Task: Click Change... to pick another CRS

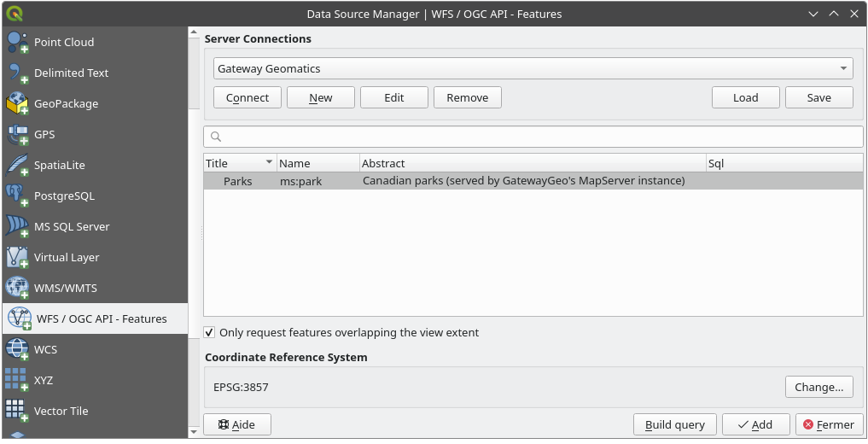Action: (x=818, y=387)
